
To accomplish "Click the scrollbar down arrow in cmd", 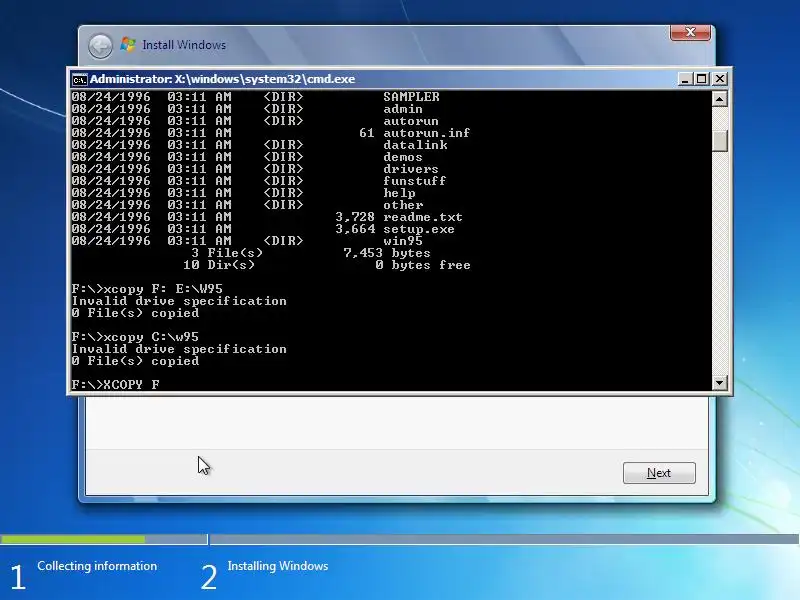I will coord(719,382).
